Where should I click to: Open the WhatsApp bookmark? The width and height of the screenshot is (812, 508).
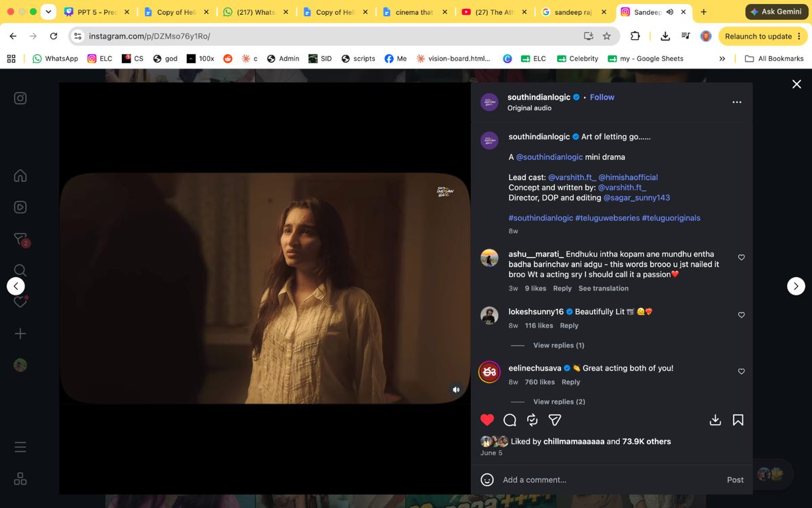click(55, 59)
